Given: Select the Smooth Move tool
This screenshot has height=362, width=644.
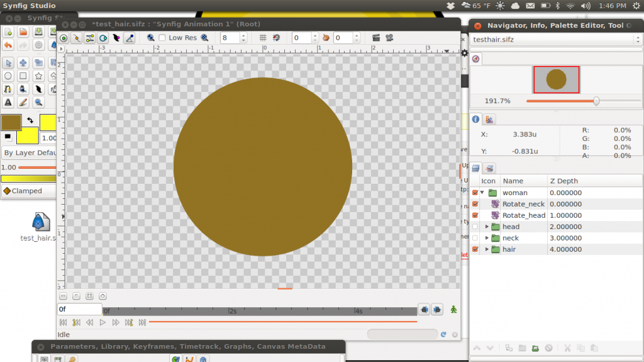Looking at the screenshot, I should [23, 62].
